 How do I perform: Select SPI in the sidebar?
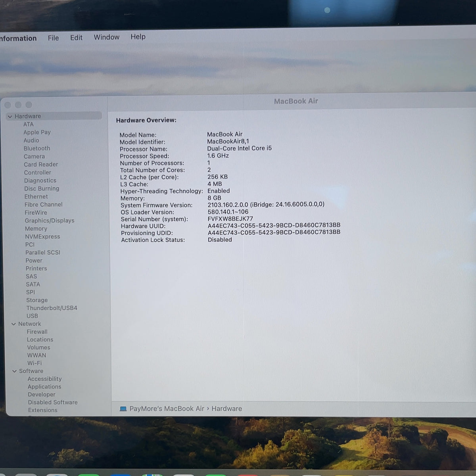(31, 292)
